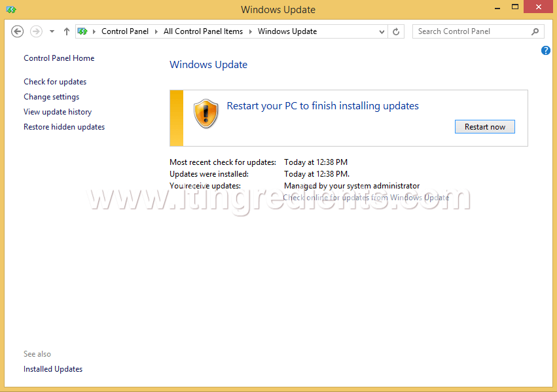Open Help via the blue question mark icon
The image size is (557, 392).
545,50
